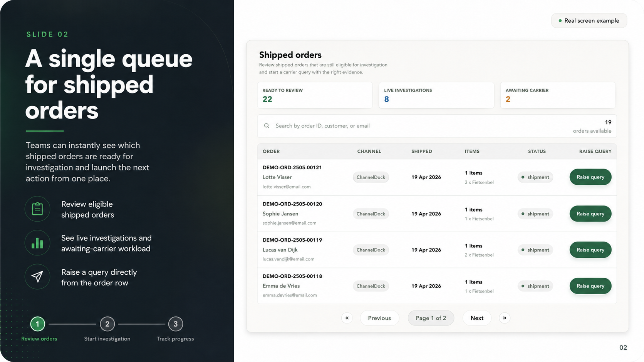Click ChannelDock tag in Lotte Visser row
This screenshot has height=362, width=644.
(x=371, y=177)
